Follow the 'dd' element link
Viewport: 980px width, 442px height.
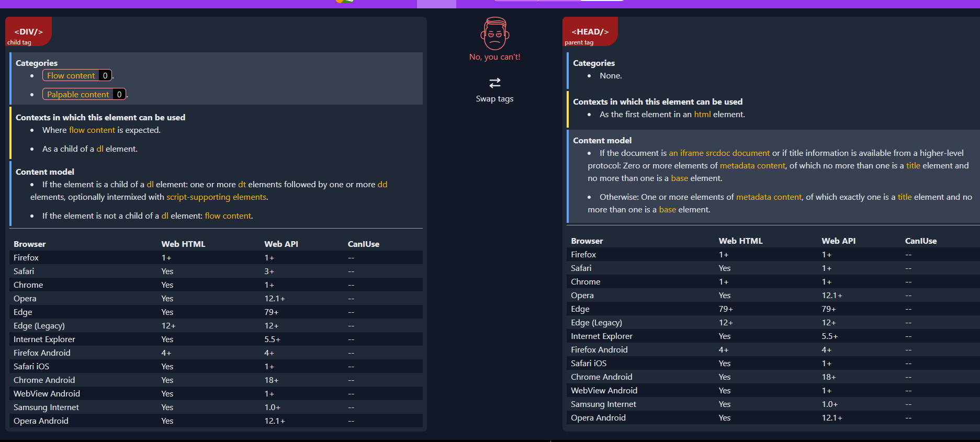[x=382, y=184]
